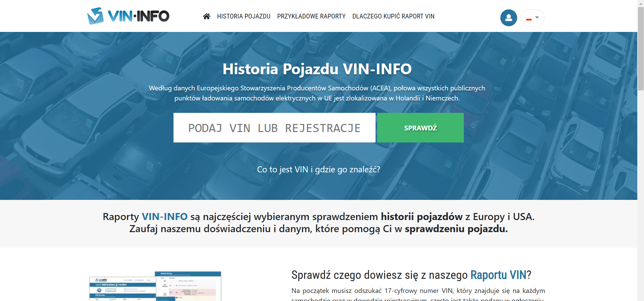Click the 'Raportu VIN' heading link
Screen dimensions: 644x301
click(498, 275)
